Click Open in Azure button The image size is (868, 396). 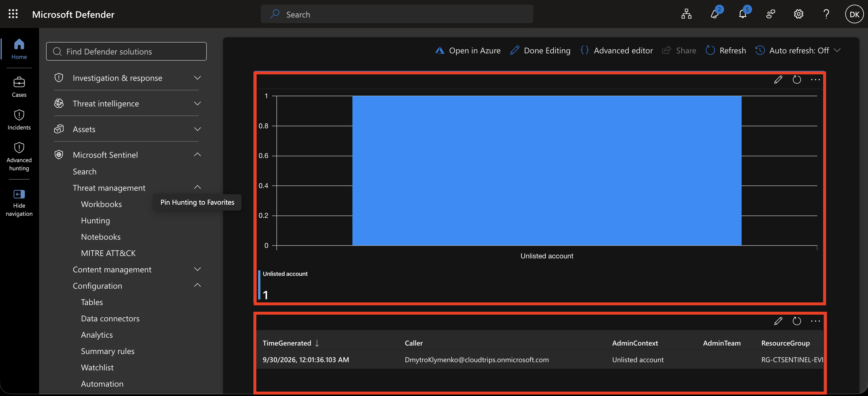(x=468, y=51)
